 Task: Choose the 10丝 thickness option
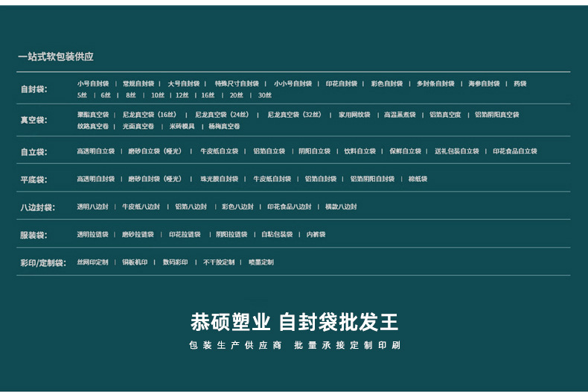pos(158,95)
